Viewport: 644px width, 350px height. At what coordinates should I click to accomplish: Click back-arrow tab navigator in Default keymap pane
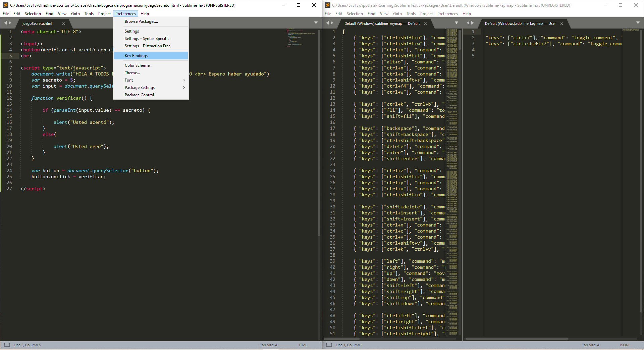coord(327,23)
